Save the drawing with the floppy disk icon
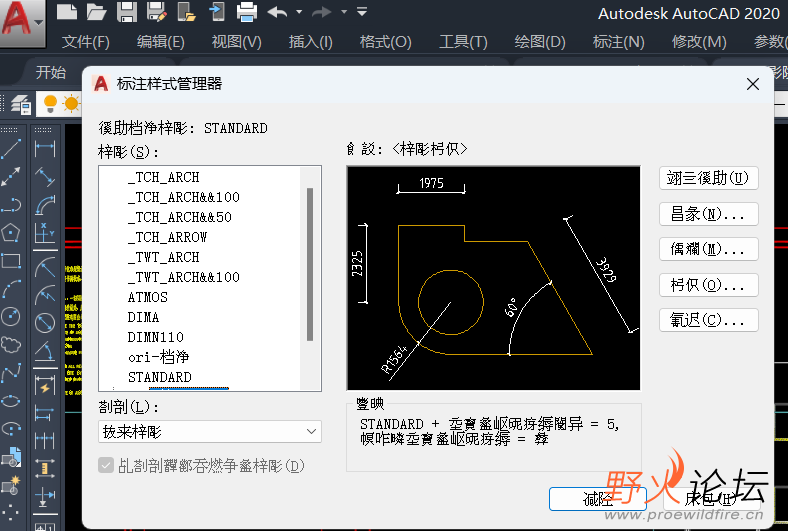Viewport: 788px width, 531px height. (127, 12)
